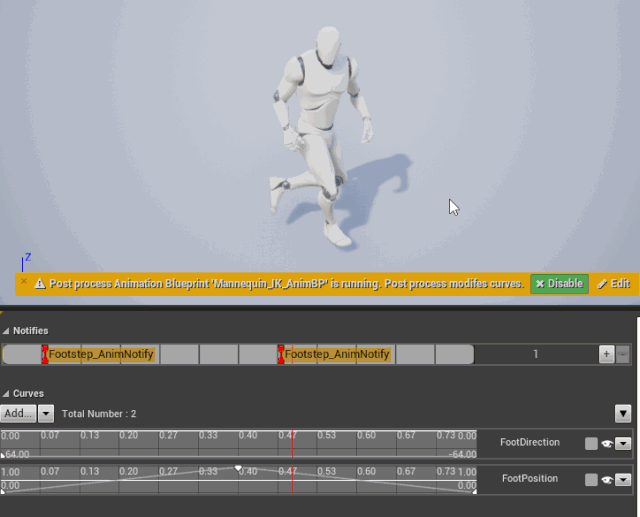
Task: Click the notify track number 1 label
Action: tap(536, 354)
